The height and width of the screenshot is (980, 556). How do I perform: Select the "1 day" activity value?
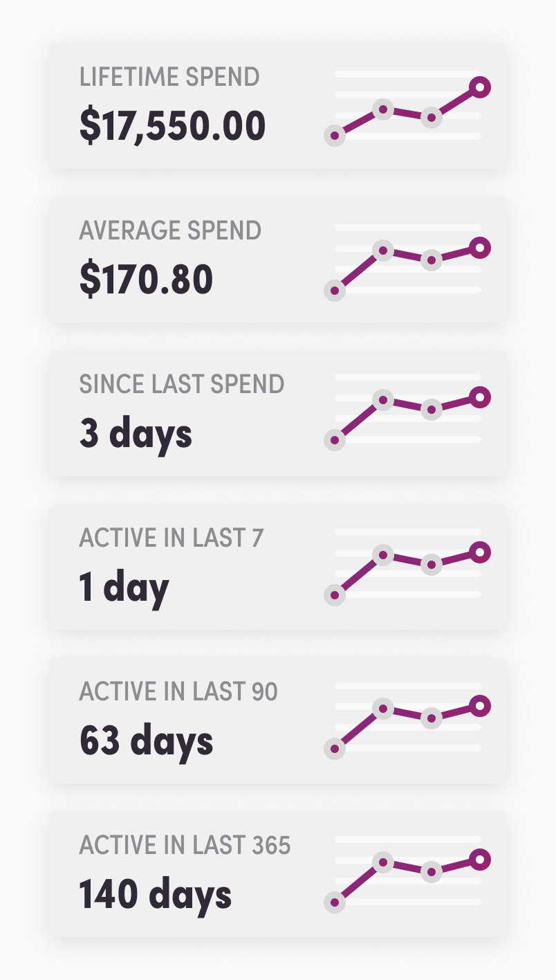[x=124, y=588]
